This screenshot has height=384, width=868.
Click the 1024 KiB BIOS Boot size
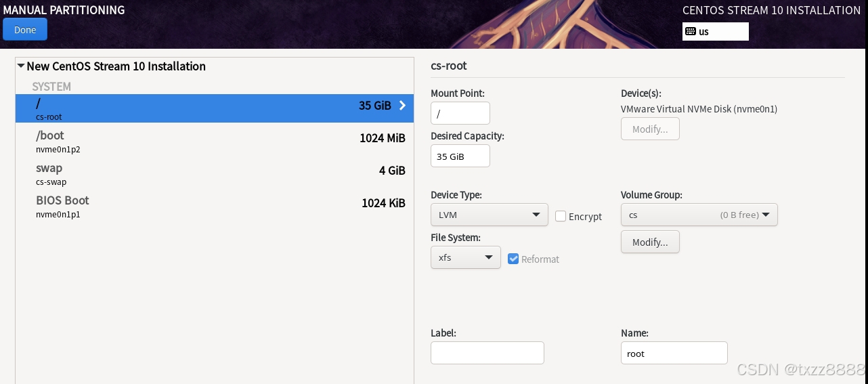coord(383,202)
